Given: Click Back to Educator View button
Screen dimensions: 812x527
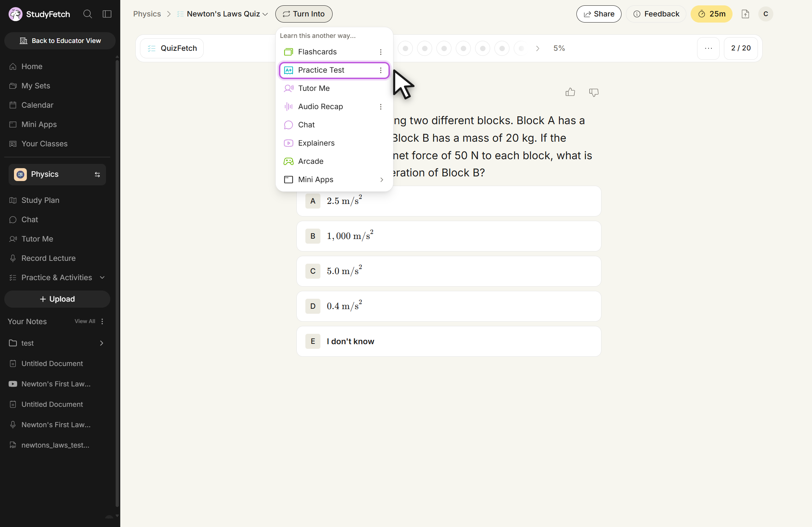Looking at the screenshot, I should point(60,41).
